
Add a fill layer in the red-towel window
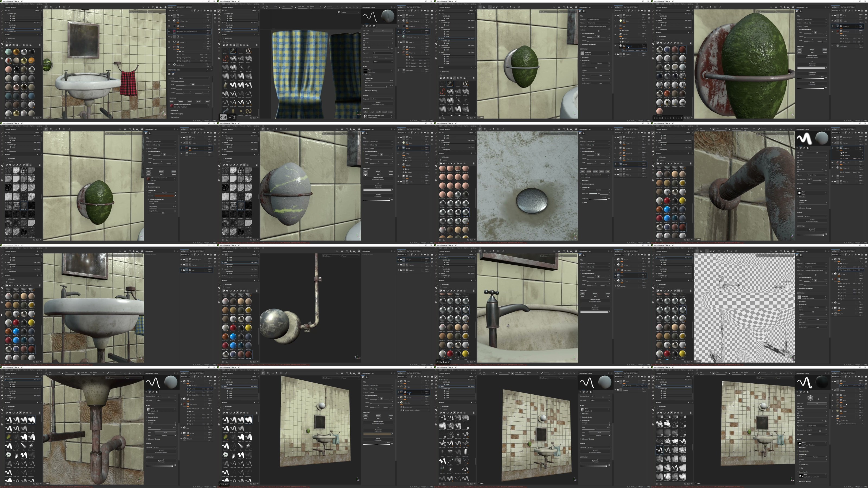tap(202, 11)
